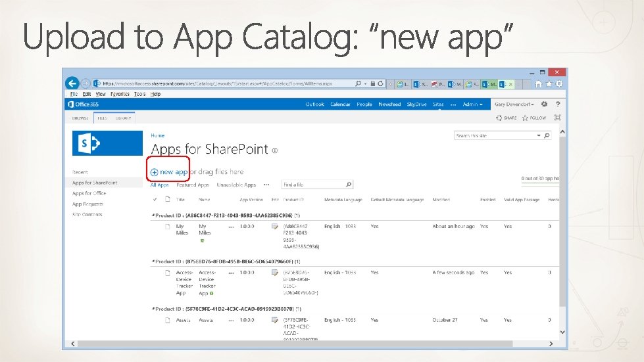The image size is (644, 362).
Task: Open the ellipsis menu for Access Device Tracker App
Action: (231, 273)
